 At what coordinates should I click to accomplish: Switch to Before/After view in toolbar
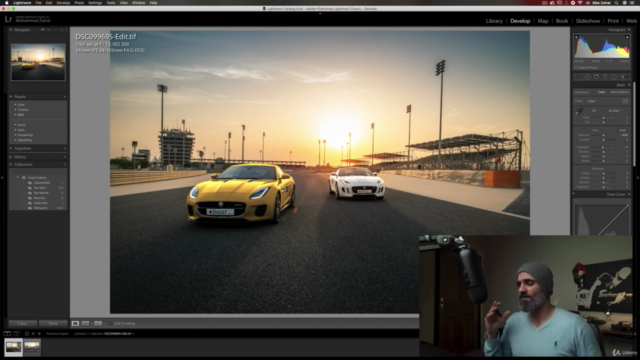point(98,323)
